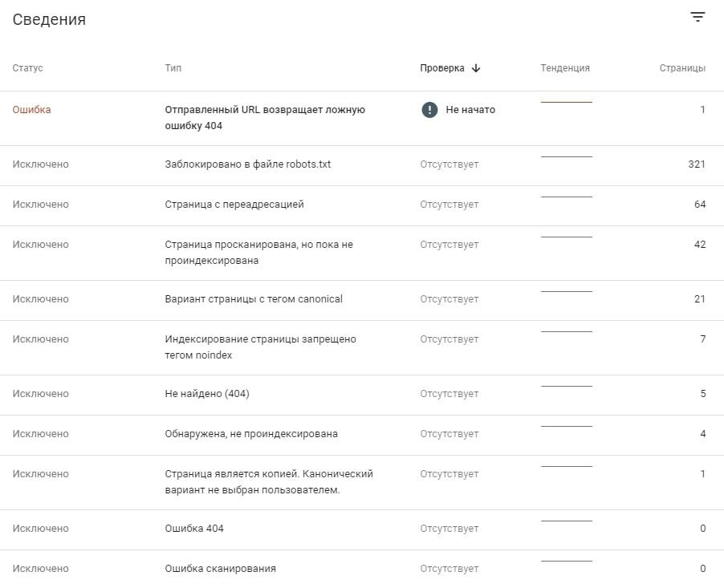Select the Страница является копией row
724x588 pixels.
(362, 482)
